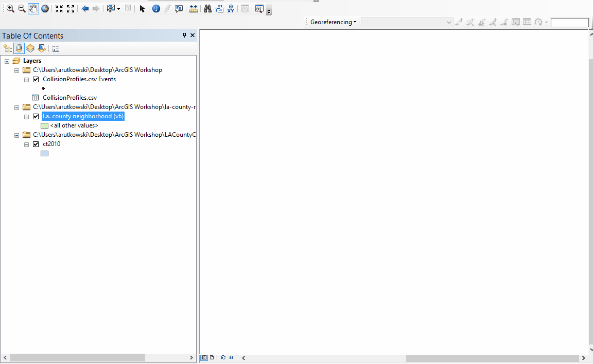Viewport: 593px width, 364px height.
Task: Click the Hyperlink lightning bolt tool
Action: click(x=167, y=9)
